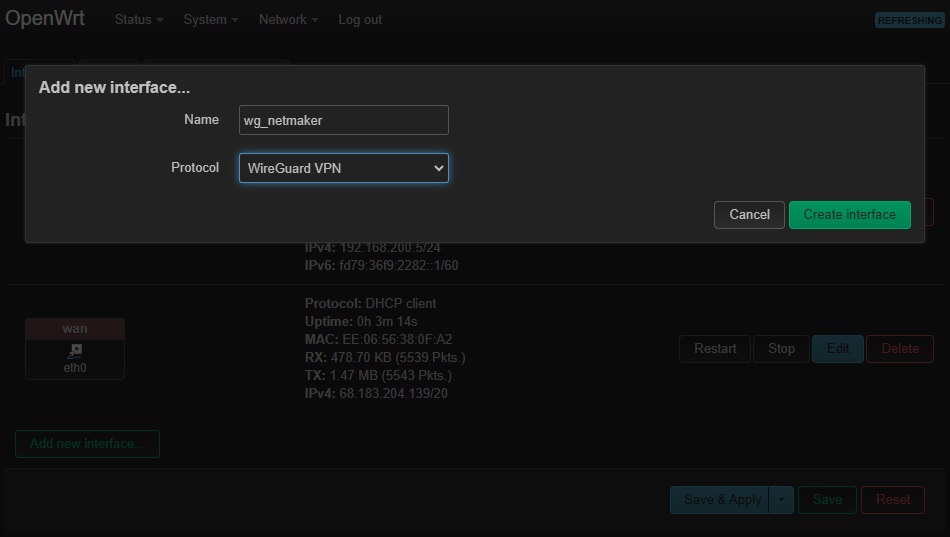Click the Save & Apply button
The image size is (950, 537).
coord(721,500)
